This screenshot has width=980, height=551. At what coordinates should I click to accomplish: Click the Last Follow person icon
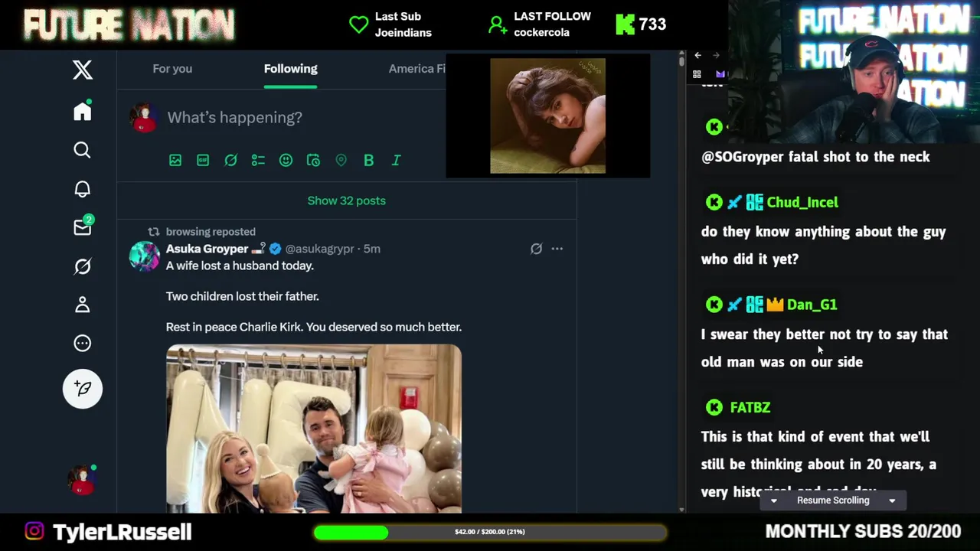pyautogui.click(x=498, y=25)
